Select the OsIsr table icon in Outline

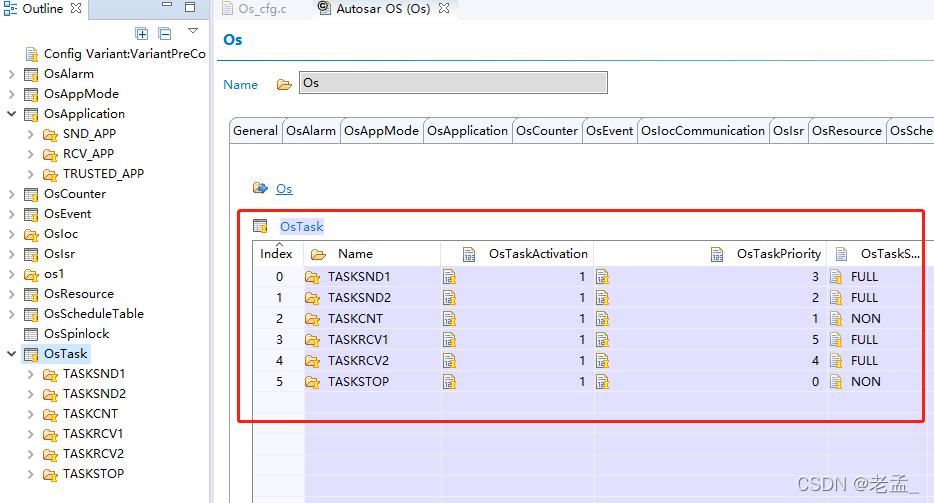click(31, 254)
